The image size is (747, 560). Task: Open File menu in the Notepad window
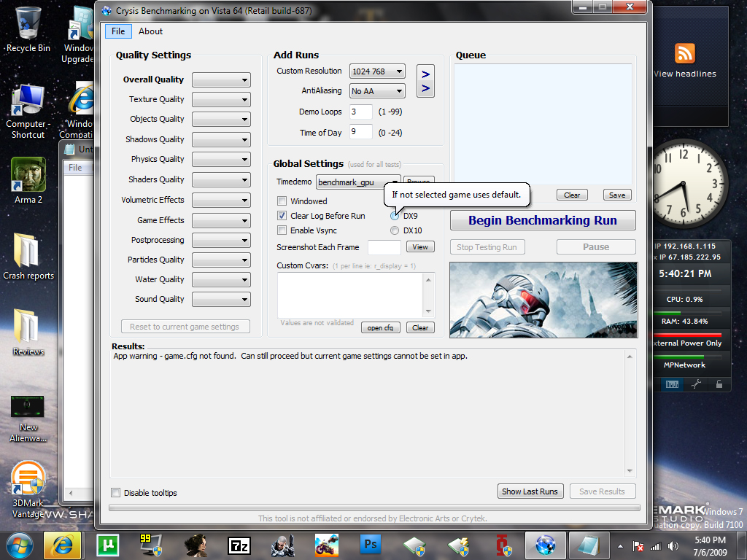(75, 168)
